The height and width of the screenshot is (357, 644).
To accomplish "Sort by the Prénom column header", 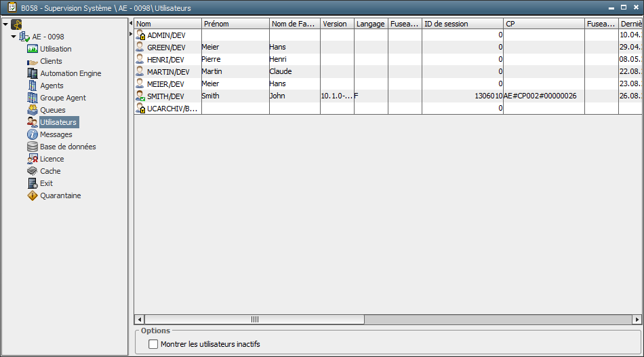I will tap(235, 24).
